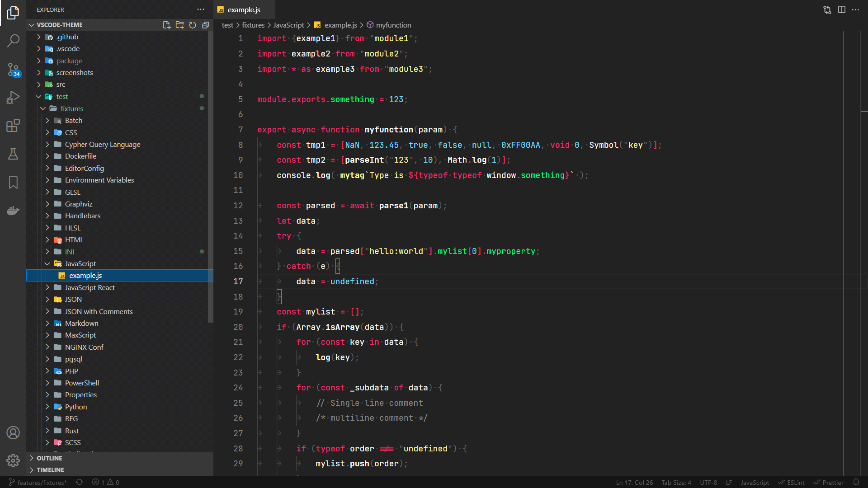Toggle ESLint status in status bar
Image resolution: width=868 pixels, height=488 pixels.
point(791,482)
